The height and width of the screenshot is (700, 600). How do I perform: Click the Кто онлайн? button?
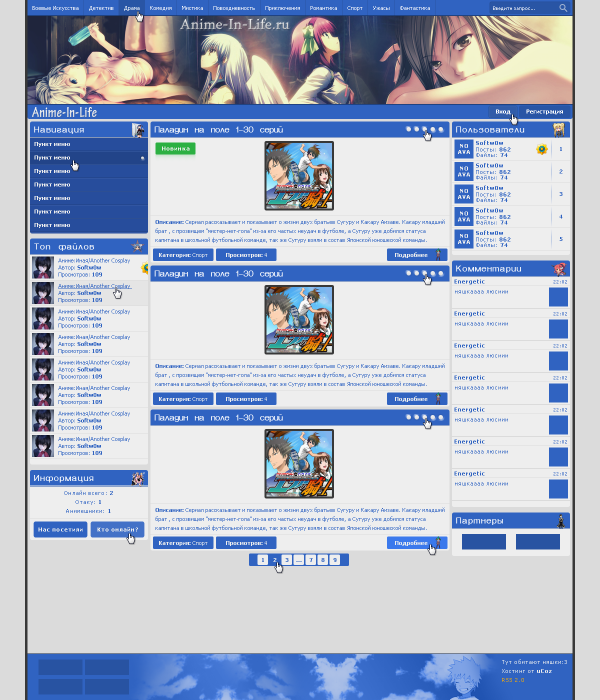tap(117, 529)
